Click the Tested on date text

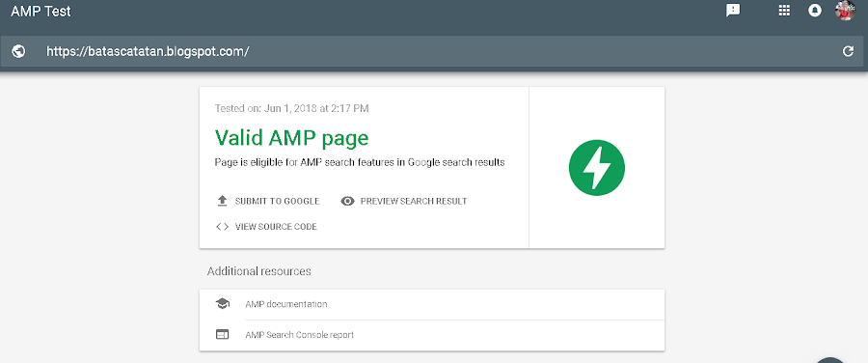[291, 109]
